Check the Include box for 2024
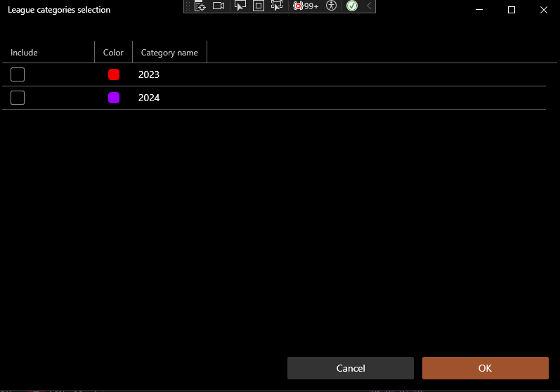This screenshot has width=560, height=392. [x=18, y=98]
